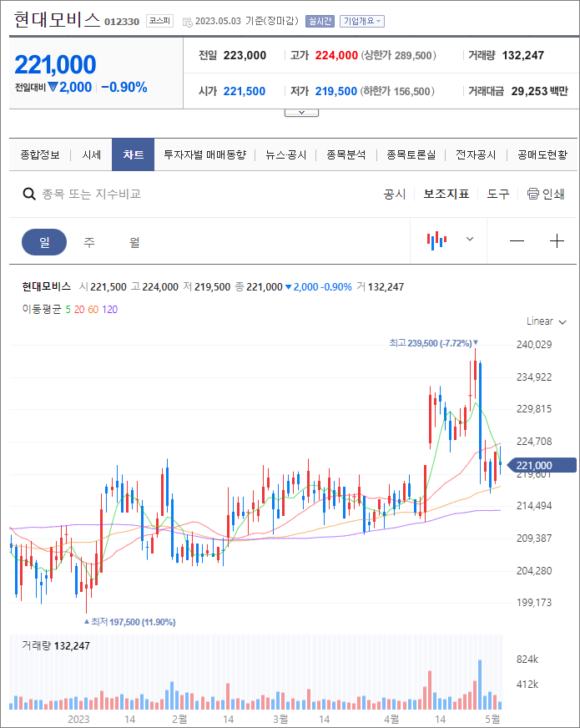
Task: Open the 전자공시 tab
Action: [476, 154]
